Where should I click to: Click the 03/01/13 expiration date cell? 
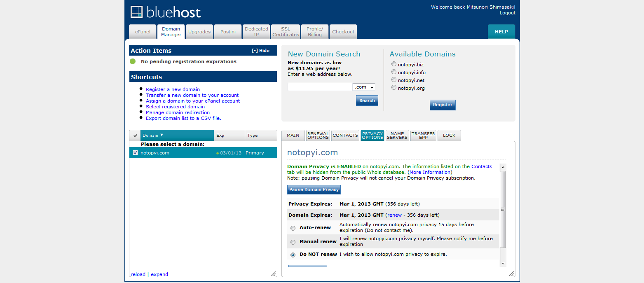click(231, 153)
